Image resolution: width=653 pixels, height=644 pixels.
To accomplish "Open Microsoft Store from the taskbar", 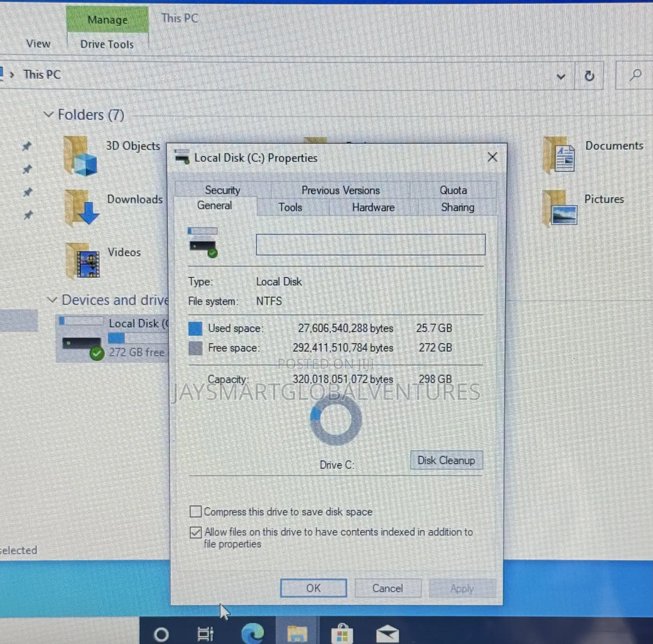I will point(342,633).
